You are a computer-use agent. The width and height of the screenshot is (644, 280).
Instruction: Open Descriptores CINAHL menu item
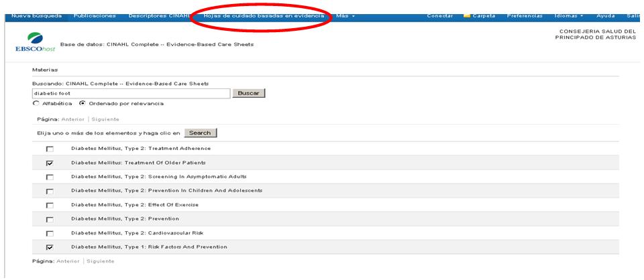click(159, 15)
